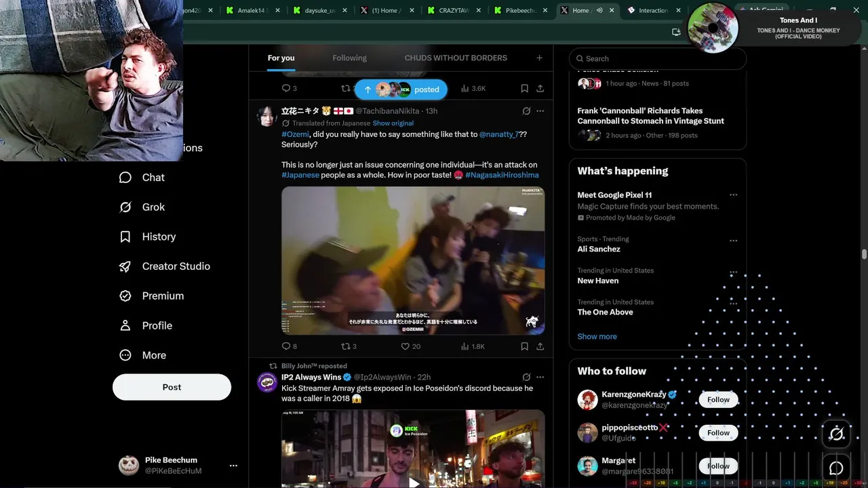
Task: Open Chat from the left sidebar
Action: tap(142, 178)
